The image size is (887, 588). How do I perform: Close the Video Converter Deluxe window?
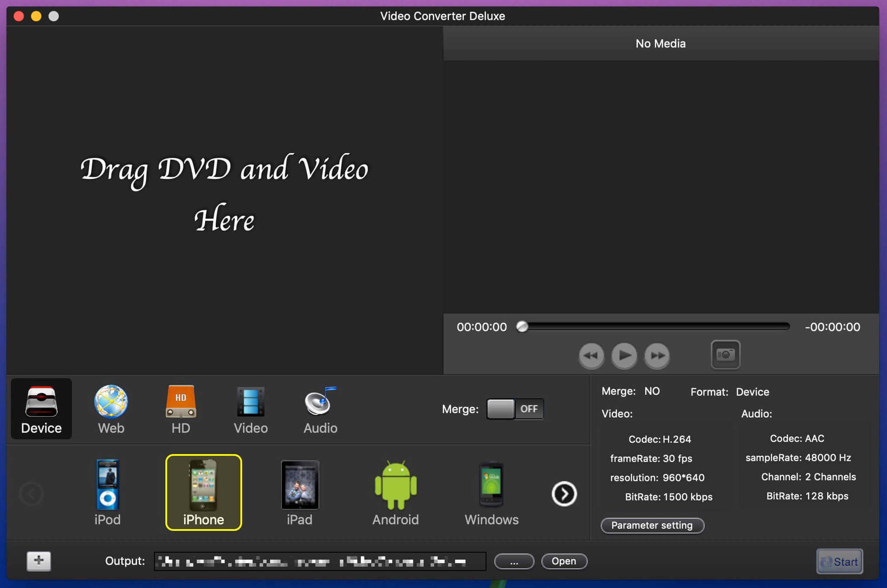click(x=19, y=16)
